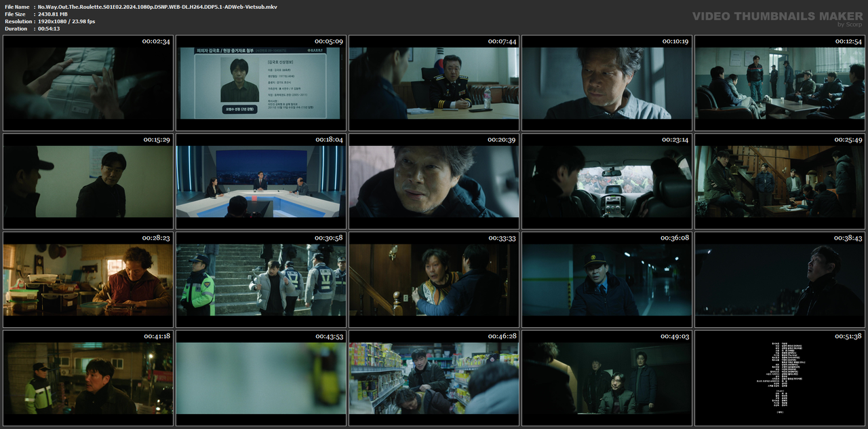
Task: Select the blurred thumbnail at 00:43:53
Action: tap(260, 378)
